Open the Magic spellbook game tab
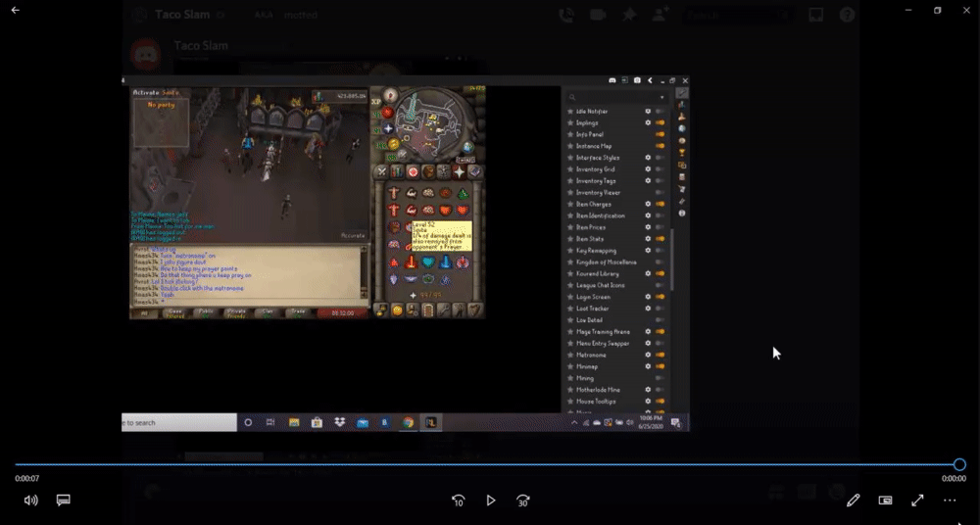The height and width of the screenshot is (525, 980). coord(475,171)
